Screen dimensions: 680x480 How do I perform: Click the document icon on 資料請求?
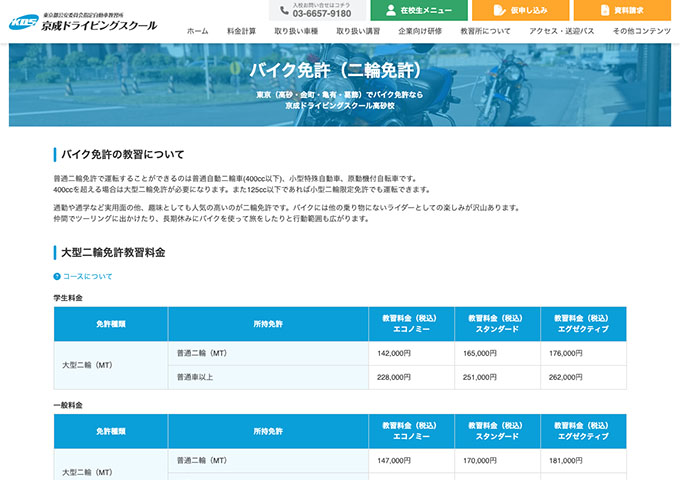pyautogui.click(x=612, y=10)
